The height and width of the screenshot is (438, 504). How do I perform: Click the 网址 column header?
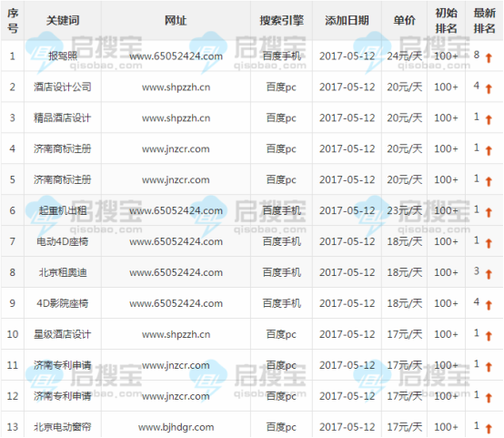176,21
